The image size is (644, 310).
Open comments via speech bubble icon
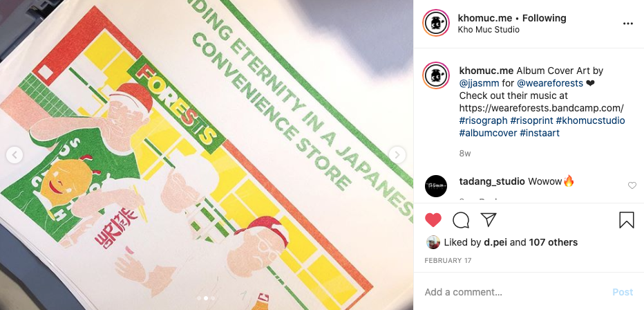coord(461,220)
